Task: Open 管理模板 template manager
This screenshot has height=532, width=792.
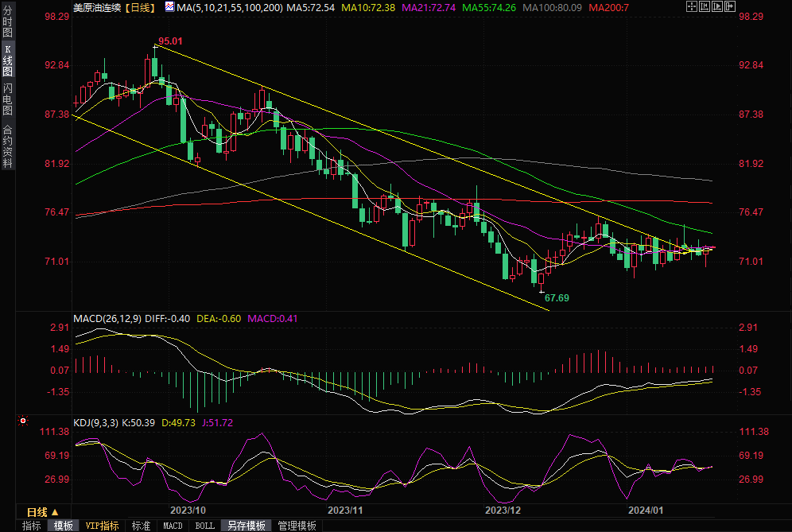Action: (x=296, y=526)
